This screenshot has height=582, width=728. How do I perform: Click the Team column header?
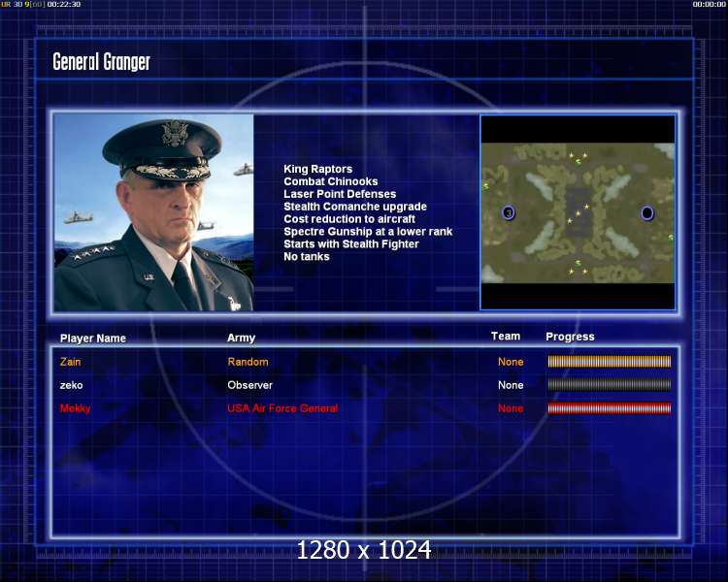coord(506,336)
